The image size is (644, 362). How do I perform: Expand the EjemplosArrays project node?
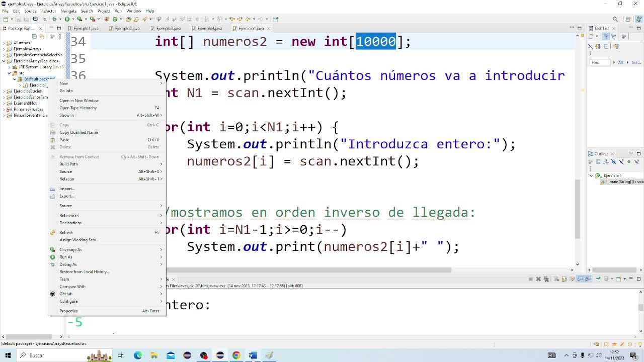pos(4,49)
